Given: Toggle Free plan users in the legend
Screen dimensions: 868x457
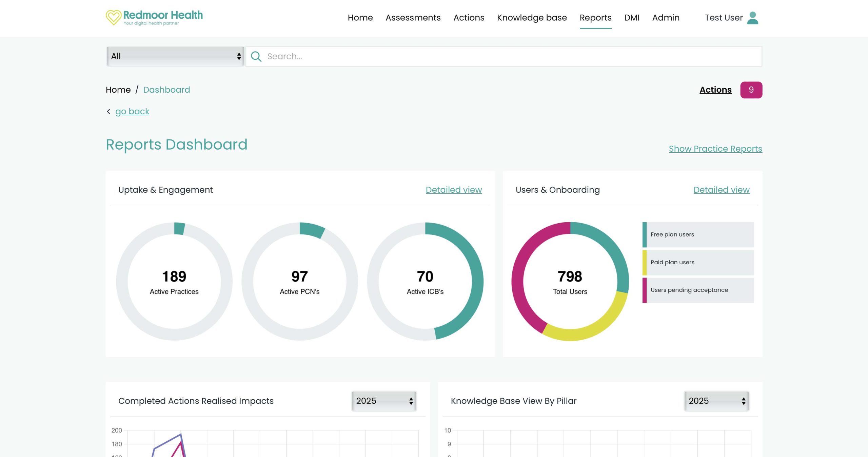Looking at the screenshot, I should pyautogui.click(x=698, y=234).
